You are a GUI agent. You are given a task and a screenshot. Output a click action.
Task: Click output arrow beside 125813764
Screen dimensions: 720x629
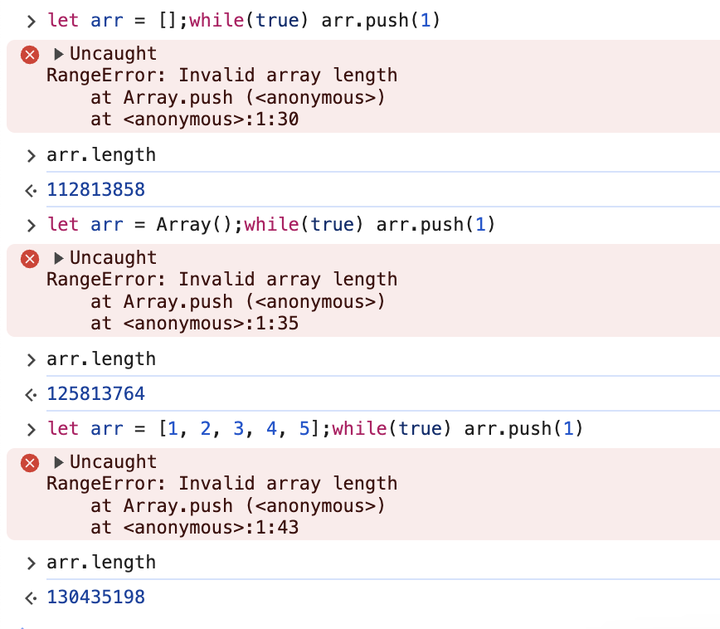click(x=31, y=394)
